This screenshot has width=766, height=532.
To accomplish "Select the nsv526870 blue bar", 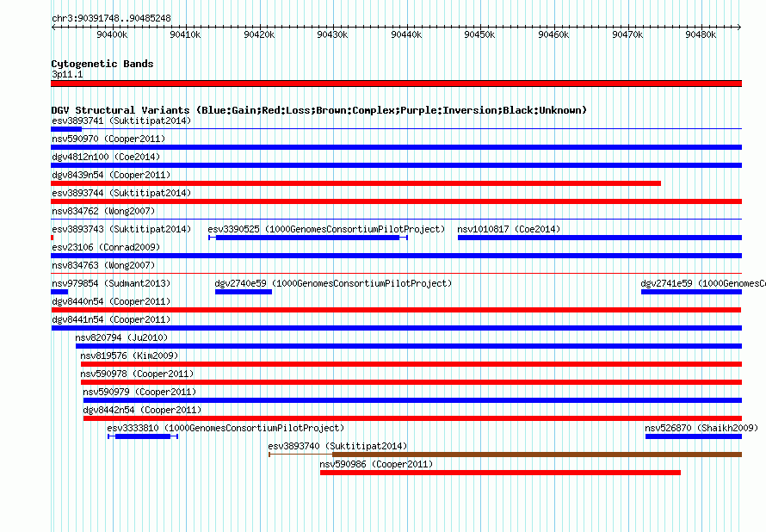I will point(694,436).
